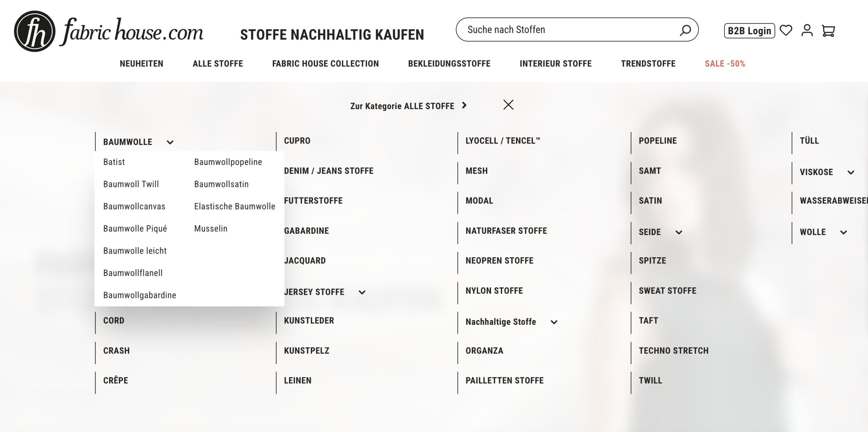Go to Zur Kategorie ALLE STOFFE
The image size is (868, 432).
(402, 106)
